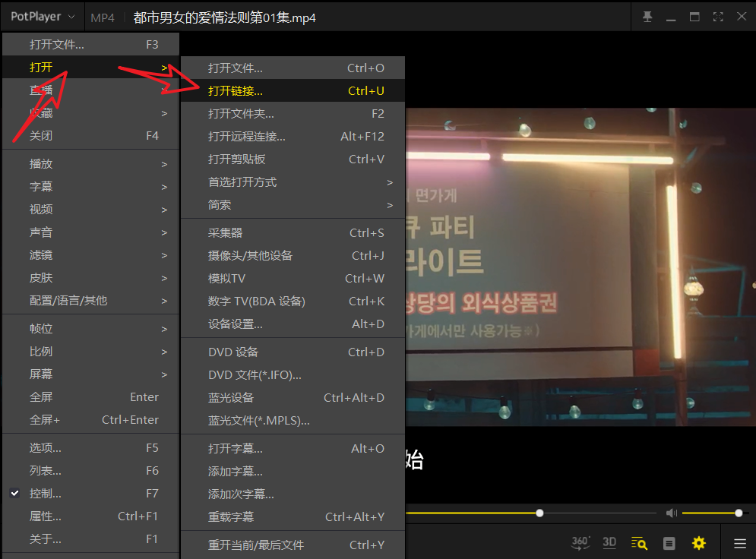Open the chapter list panel icon
Viewport: 756px width, 559px height.
pos(669,543)
